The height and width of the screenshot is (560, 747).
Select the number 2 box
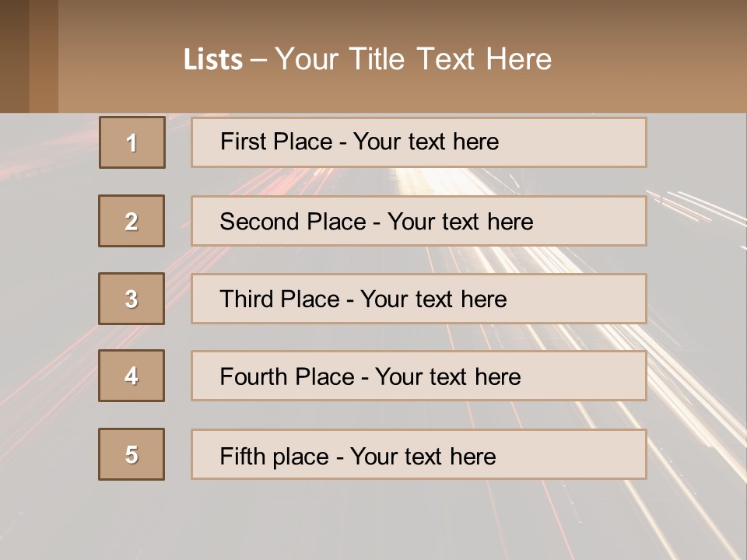(132, 221)
